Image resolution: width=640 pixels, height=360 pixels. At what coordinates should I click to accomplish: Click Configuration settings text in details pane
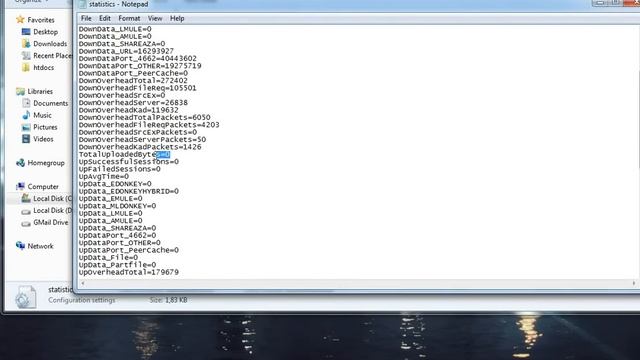pyautogui.click(x=82, y=300)
